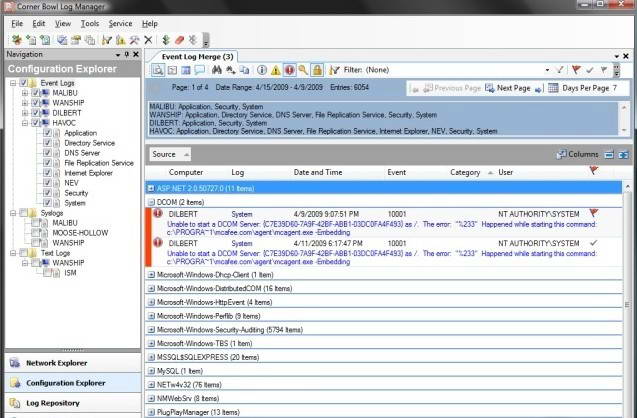Toggle the red error events filter icon
Screen dimensions: 637x418
point(288,71)
